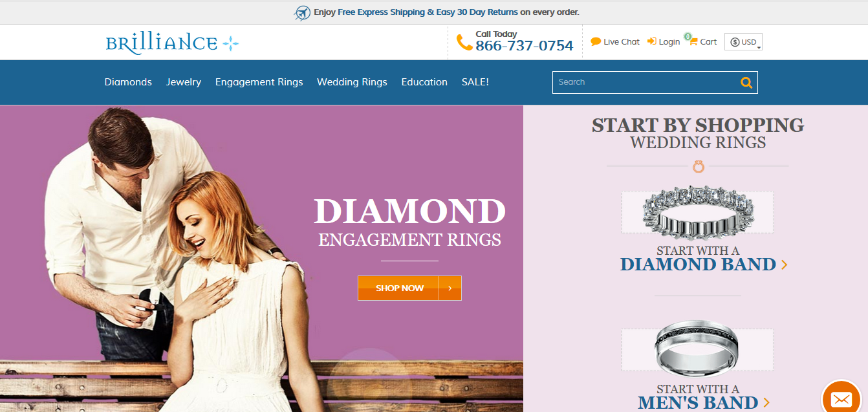Click the Login arrow icon

click(652, 41)
